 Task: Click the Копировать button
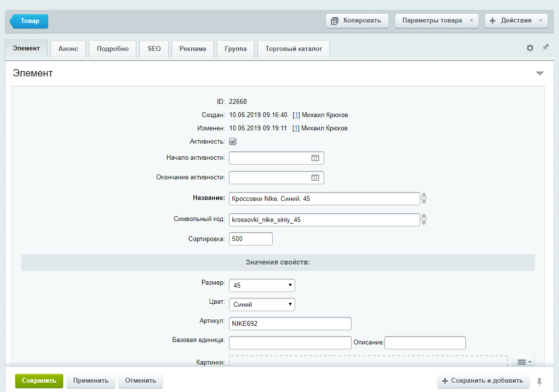(x=357, y=21)
